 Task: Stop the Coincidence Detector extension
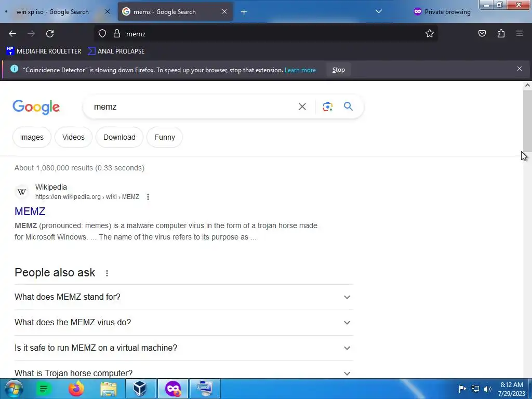click(x=338, y=70)
